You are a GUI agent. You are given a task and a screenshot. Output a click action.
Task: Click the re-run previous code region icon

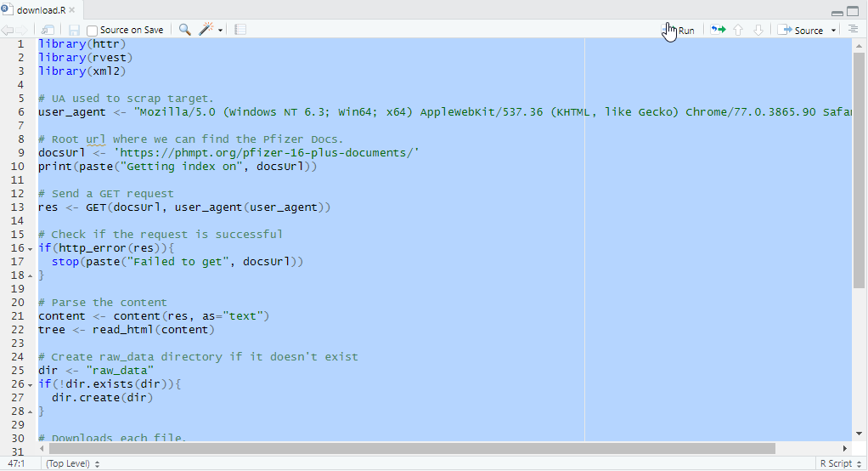click(719, 30)
